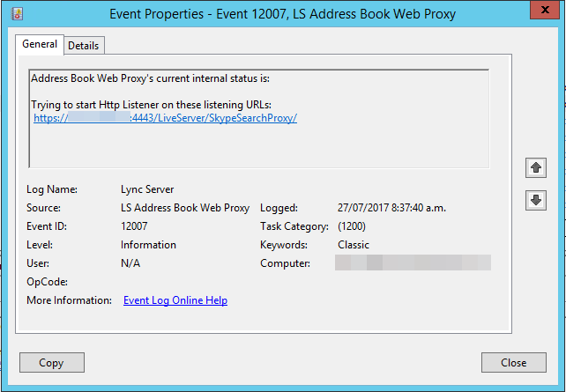566x392 pixels.
Task: Click the Classic keywords value
Action: point(354,245)
